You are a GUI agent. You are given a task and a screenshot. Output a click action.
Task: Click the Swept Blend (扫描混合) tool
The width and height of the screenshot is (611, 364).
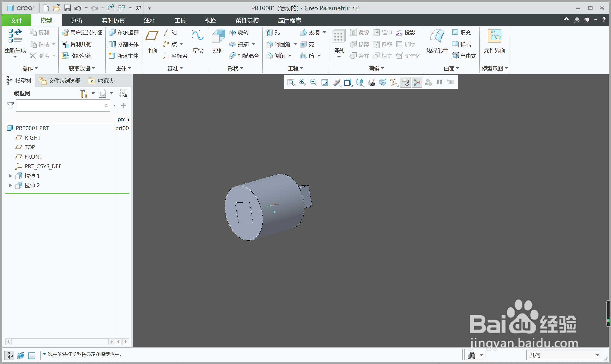click(x=244, y=56)
